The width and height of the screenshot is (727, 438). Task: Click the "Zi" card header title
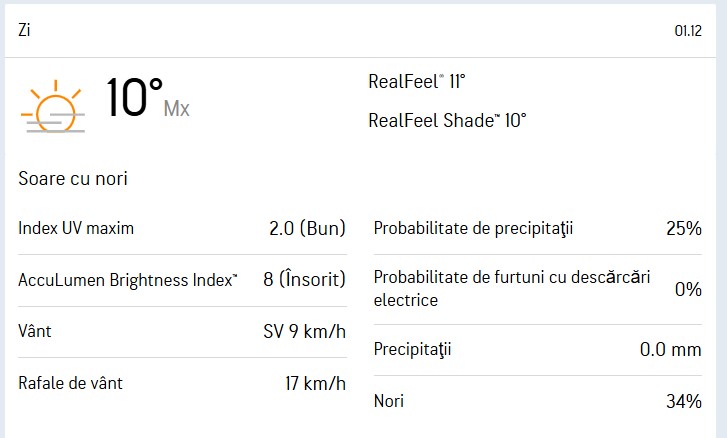tap(25, 29)
